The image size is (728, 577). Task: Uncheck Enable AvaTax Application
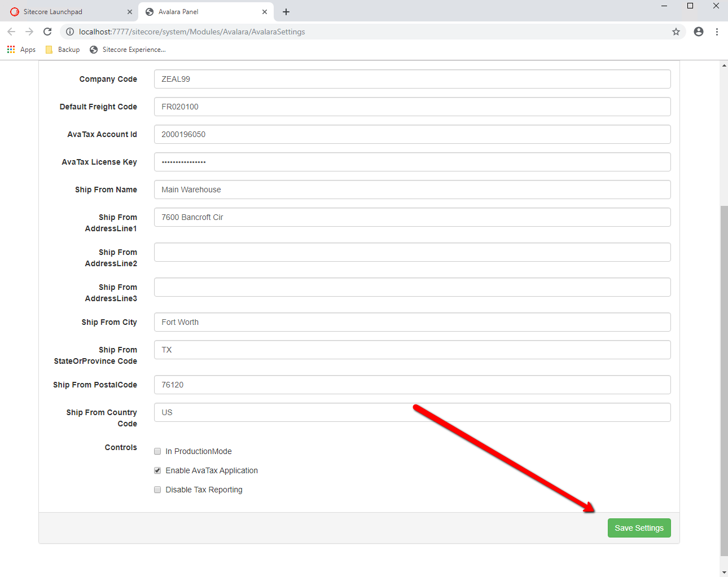(157, 470)
